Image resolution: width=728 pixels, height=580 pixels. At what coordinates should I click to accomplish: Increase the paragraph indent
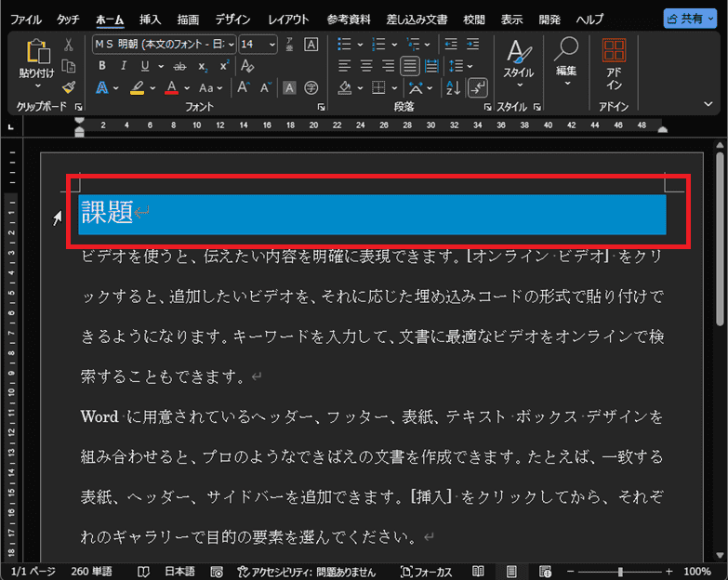[472, 45]
